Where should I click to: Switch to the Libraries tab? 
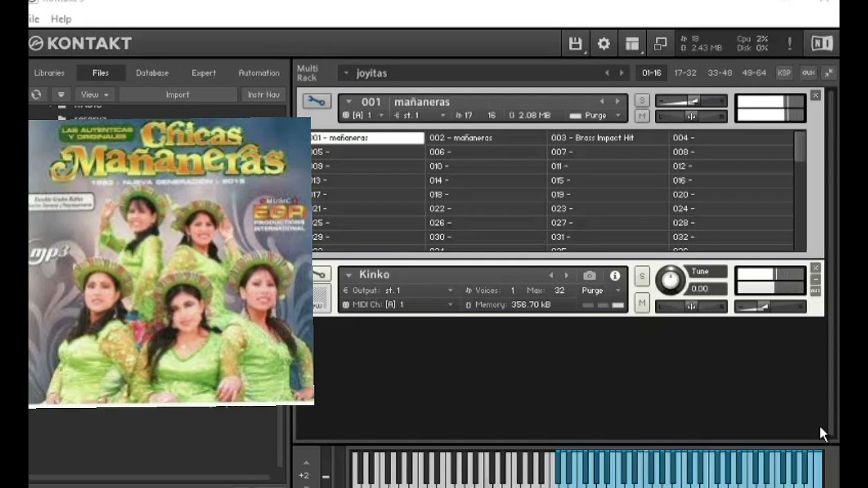50,73
